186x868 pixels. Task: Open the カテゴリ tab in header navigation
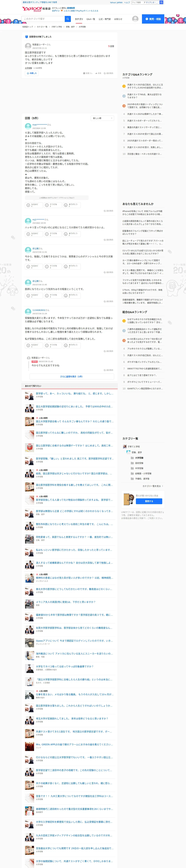[79, 19]
